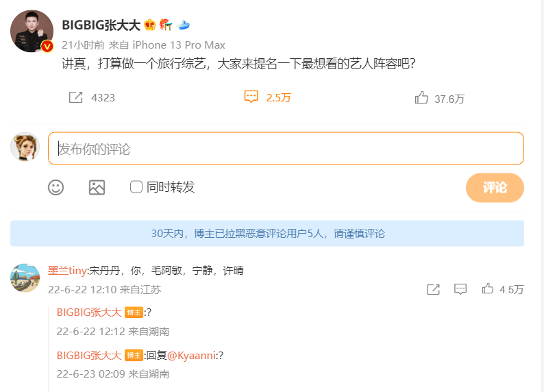The image size is (544, 392).
Task: Click the boat badge icon beside username
Action: [183, 25]
